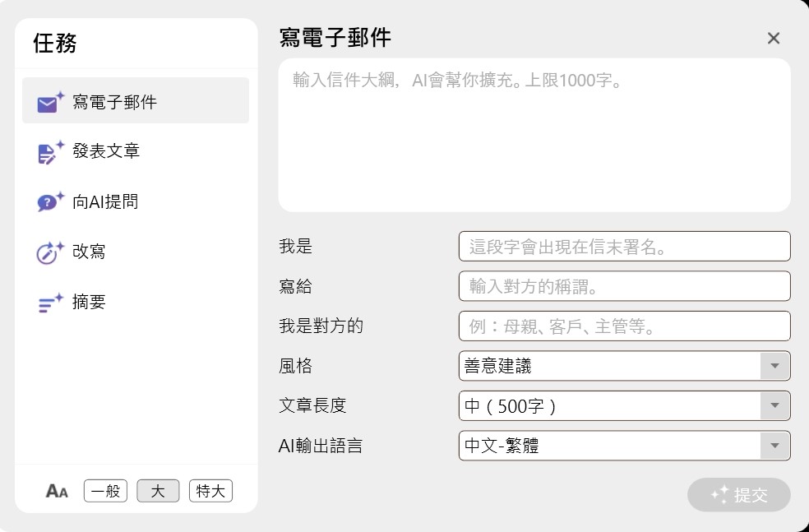Expand the 文章長度 dropdown

coord(624,405)
